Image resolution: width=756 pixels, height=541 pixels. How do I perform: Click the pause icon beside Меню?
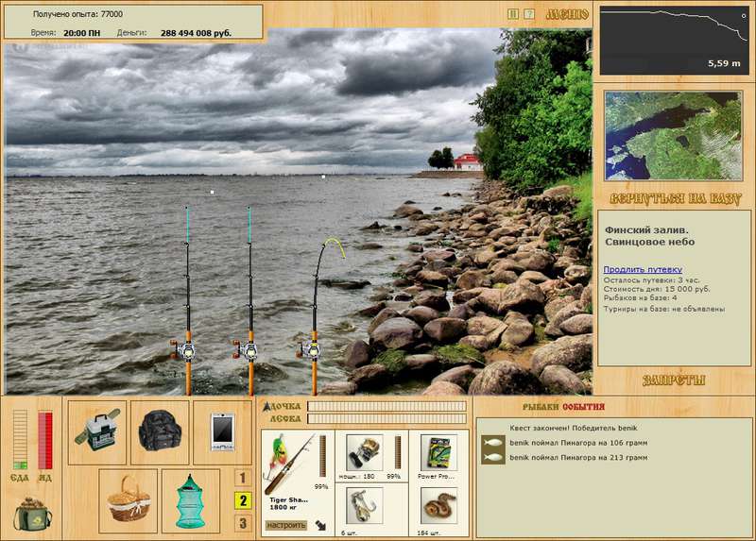[x=513, y=14]
